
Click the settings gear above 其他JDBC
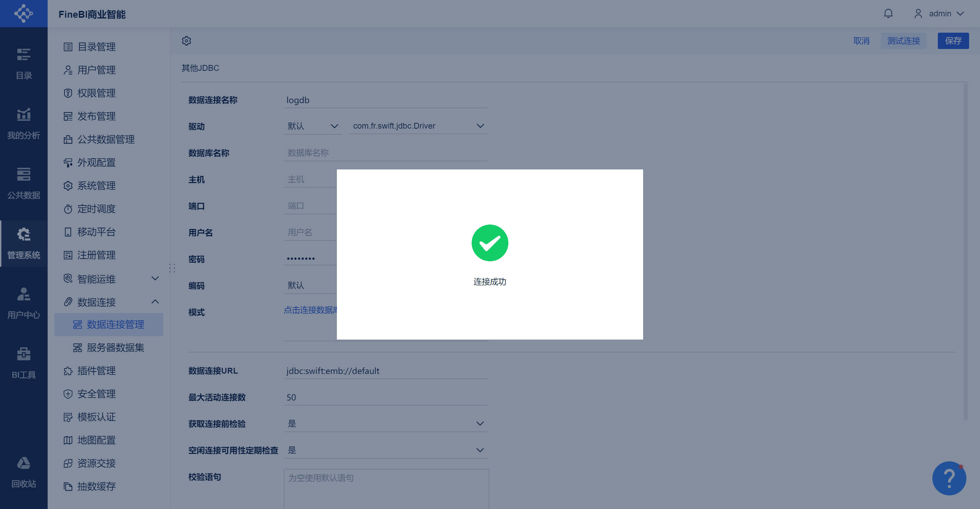click(x=186, y=41)
